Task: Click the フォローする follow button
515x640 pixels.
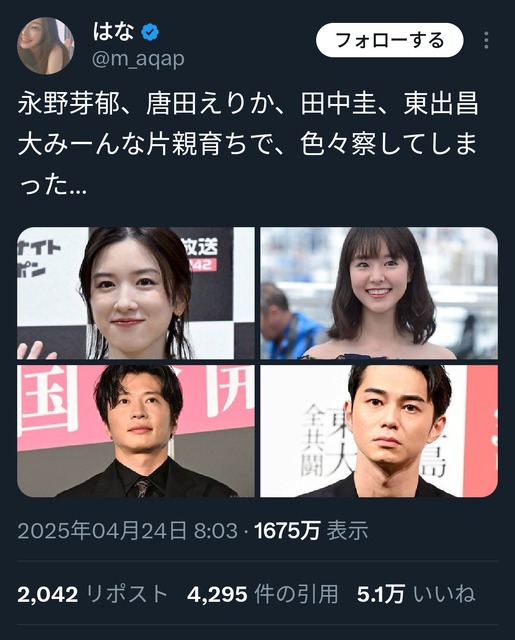Action: (390, 40)
